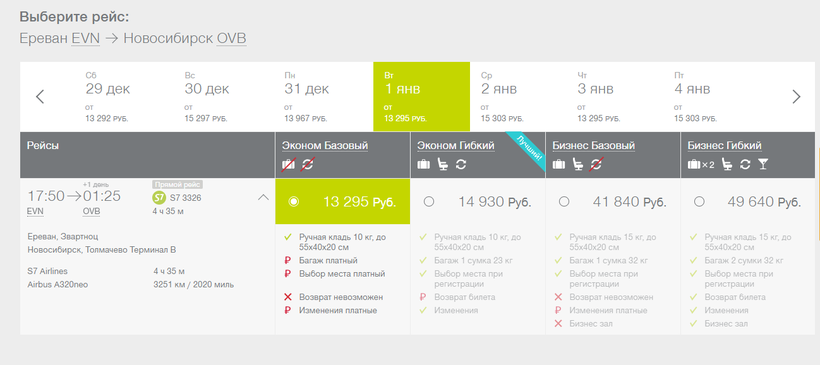Choose date Пн 31 дек
This screenshot has width=820, height=365.
tap(306, 97)
